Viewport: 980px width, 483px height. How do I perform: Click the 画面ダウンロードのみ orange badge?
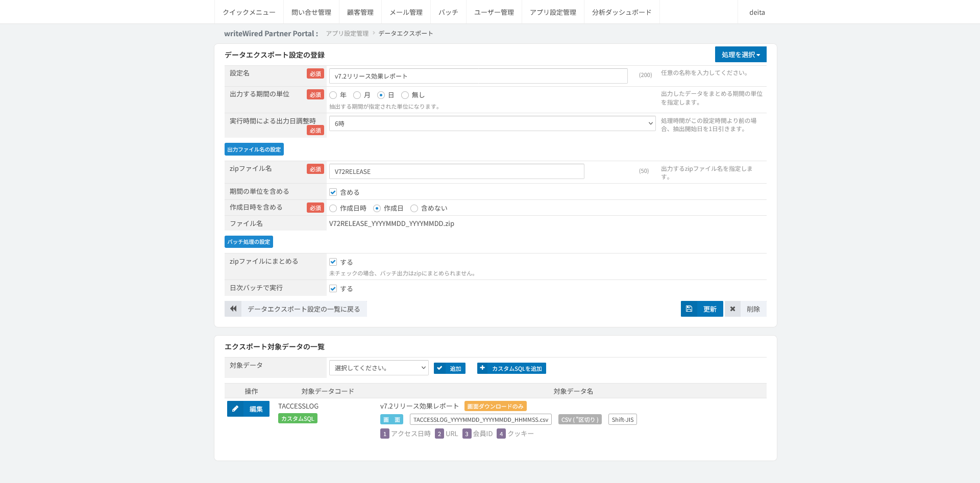[495, 406]
